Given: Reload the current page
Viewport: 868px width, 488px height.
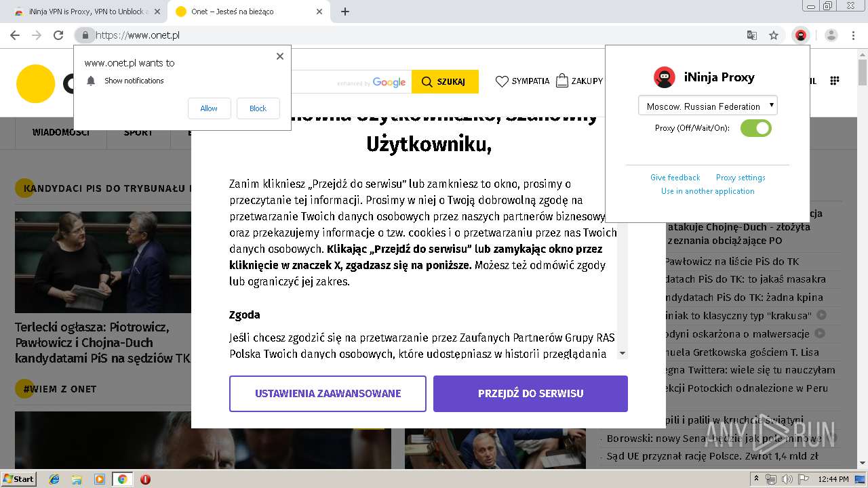Looking at the screenshot, I should click(x=58, y=35).
